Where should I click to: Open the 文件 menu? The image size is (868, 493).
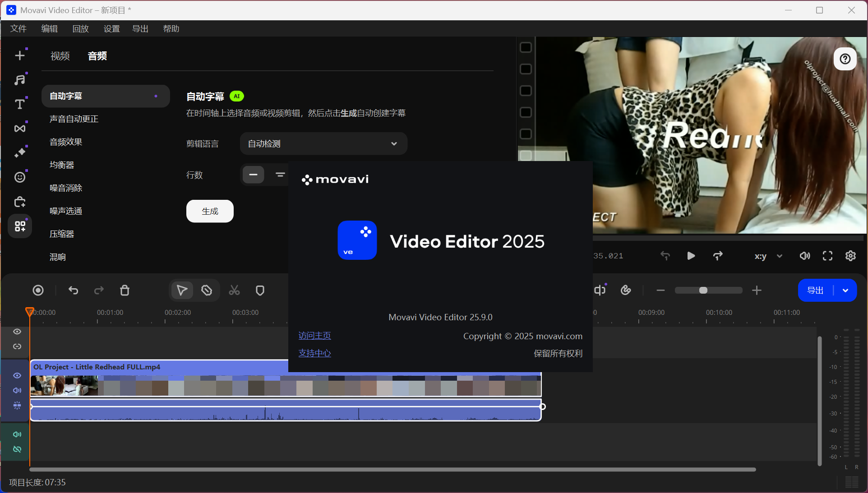[x=18, y=29]
